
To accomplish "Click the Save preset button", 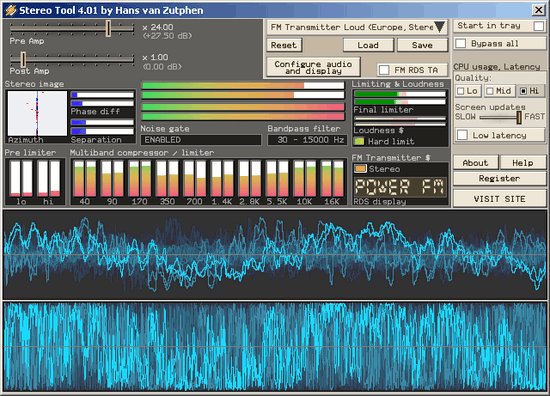I will (x=422, y=45).
